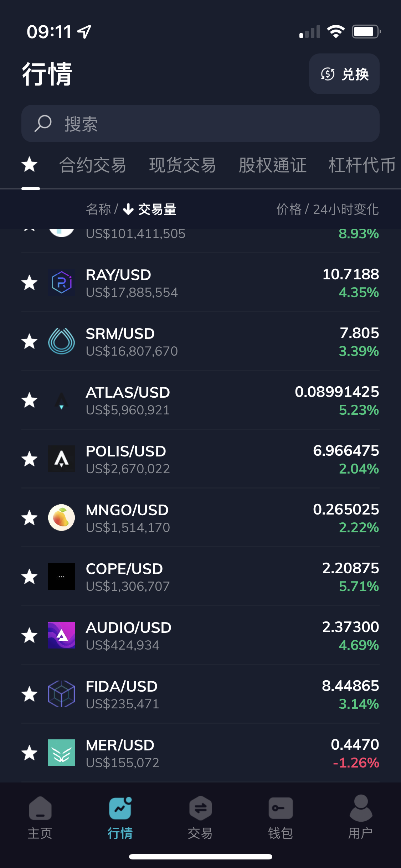Open the AUDIO/USD market row
Image resolution: width=401 pixels, height=868 pixels.
point(200,635)
